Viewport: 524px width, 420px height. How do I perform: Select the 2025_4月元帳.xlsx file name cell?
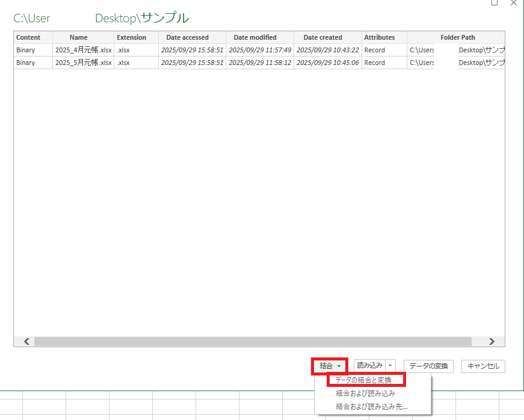tap(83, 50)
